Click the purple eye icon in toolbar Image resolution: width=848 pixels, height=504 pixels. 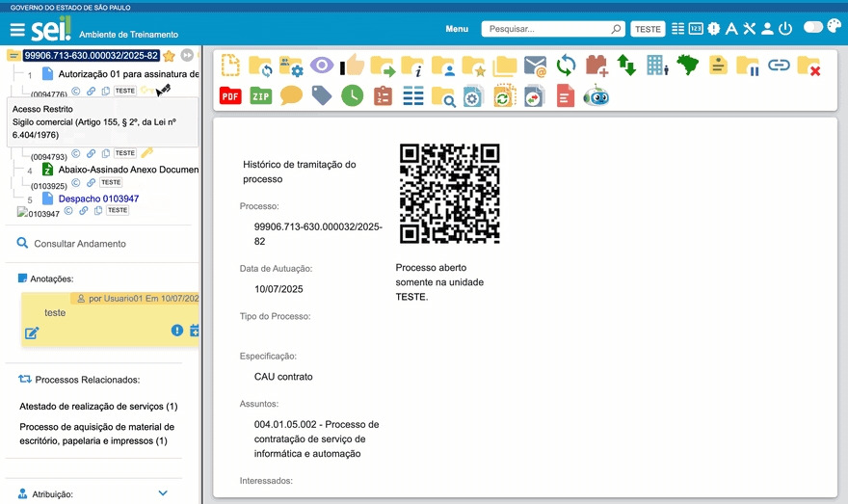(322, 66)
